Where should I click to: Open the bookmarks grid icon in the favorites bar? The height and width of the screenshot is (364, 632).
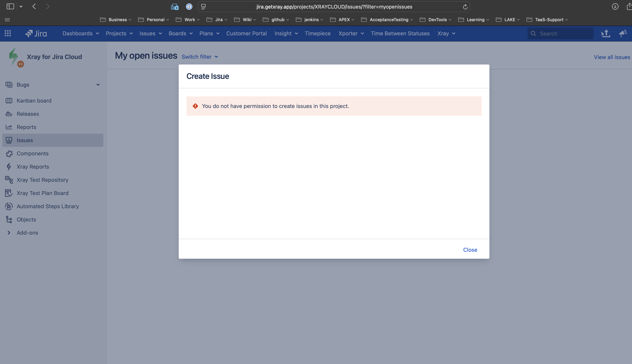click(7, 19)
